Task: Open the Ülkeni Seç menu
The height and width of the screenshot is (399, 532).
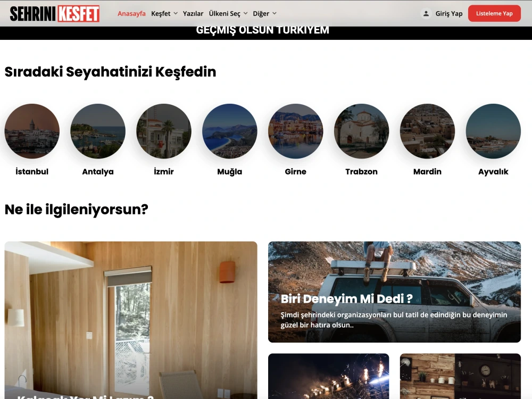Action: 225,14
